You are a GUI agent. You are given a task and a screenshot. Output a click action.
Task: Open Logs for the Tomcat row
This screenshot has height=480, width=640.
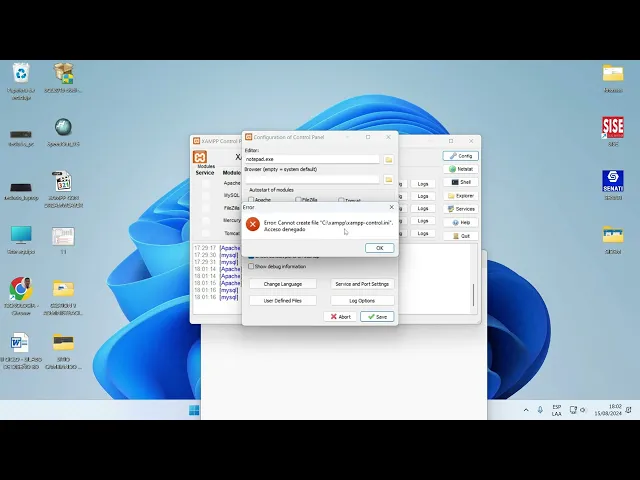pos(422,233)
